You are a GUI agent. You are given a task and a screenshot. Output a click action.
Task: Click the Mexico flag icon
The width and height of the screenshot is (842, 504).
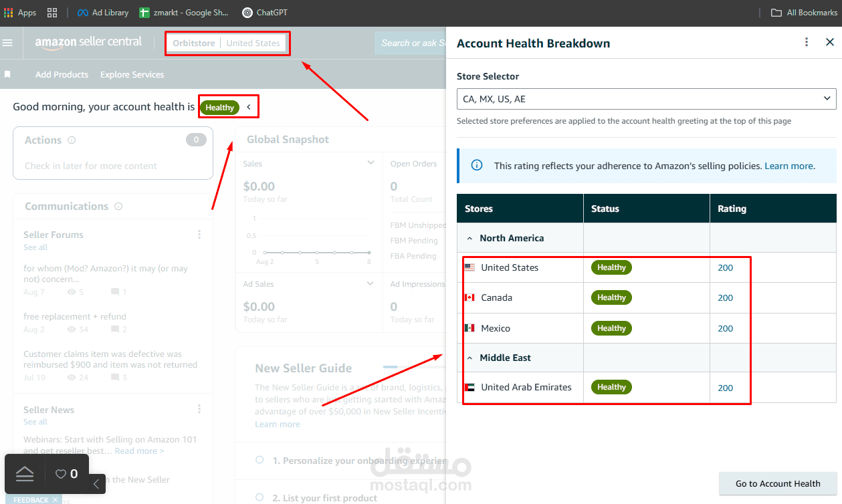coord(469,328)
